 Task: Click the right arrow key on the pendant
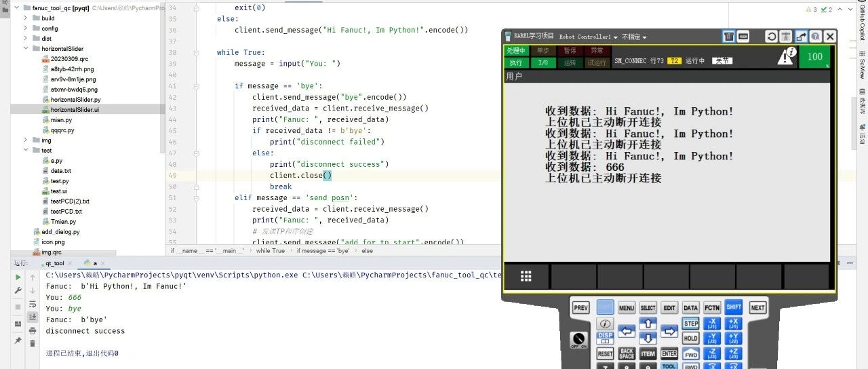(x=669, y=332)
